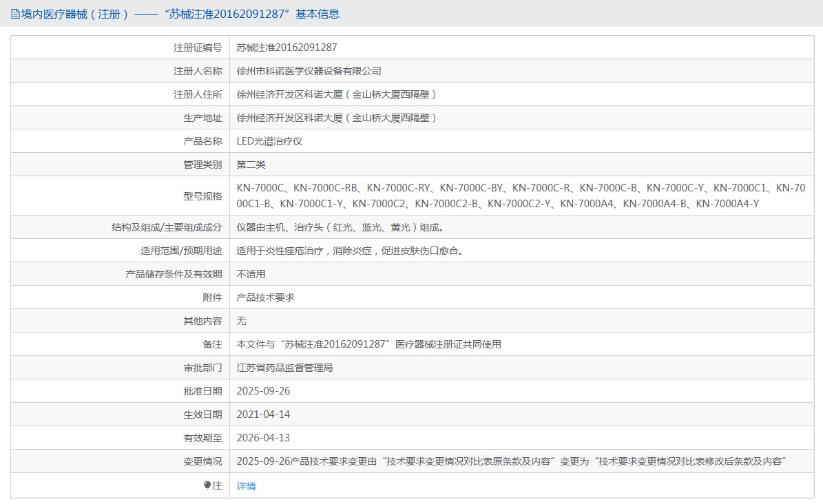Click the 生效日期 label
Viewport: 823px width, 504px height.
[202, 414]
